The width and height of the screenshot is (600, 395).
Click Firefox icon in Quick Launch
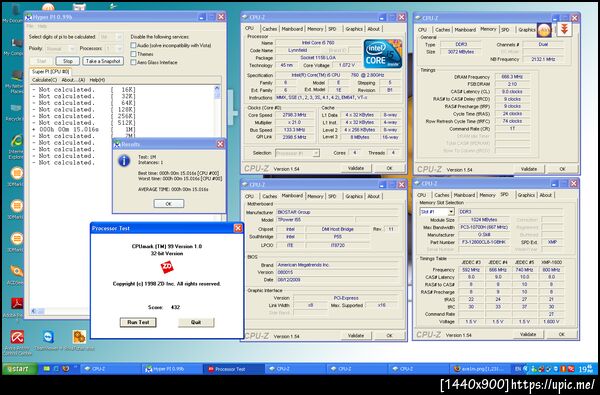pyautogui.click(x=66, y=369)
